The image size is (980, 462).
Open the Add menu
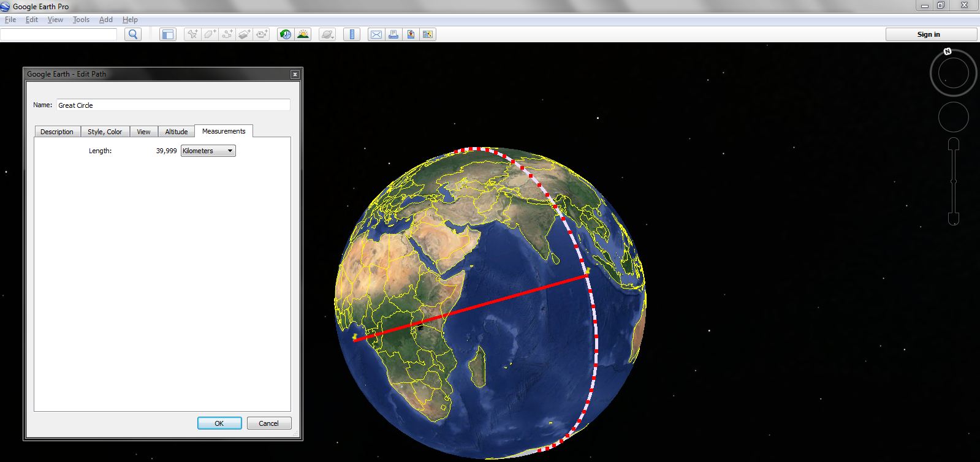tap(106, 20)
